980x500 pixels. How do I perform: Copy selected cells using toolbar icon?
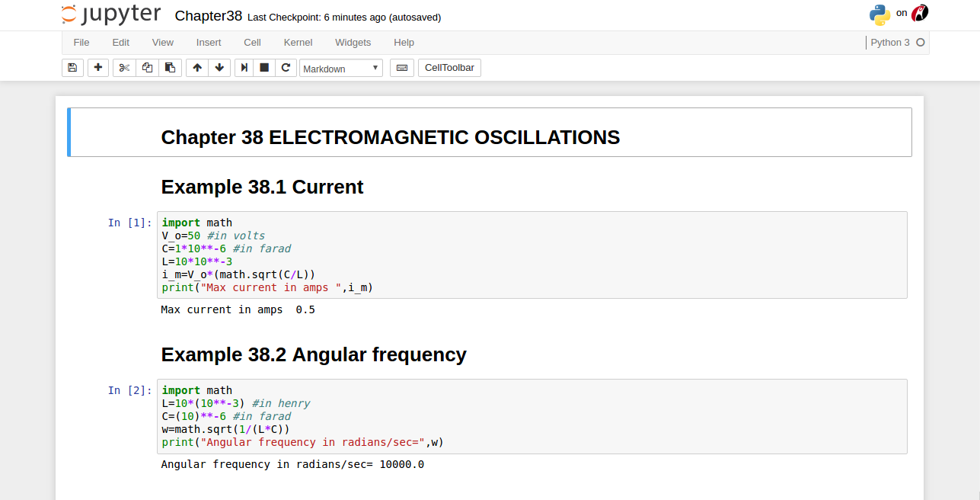click(x=147, y=68)
